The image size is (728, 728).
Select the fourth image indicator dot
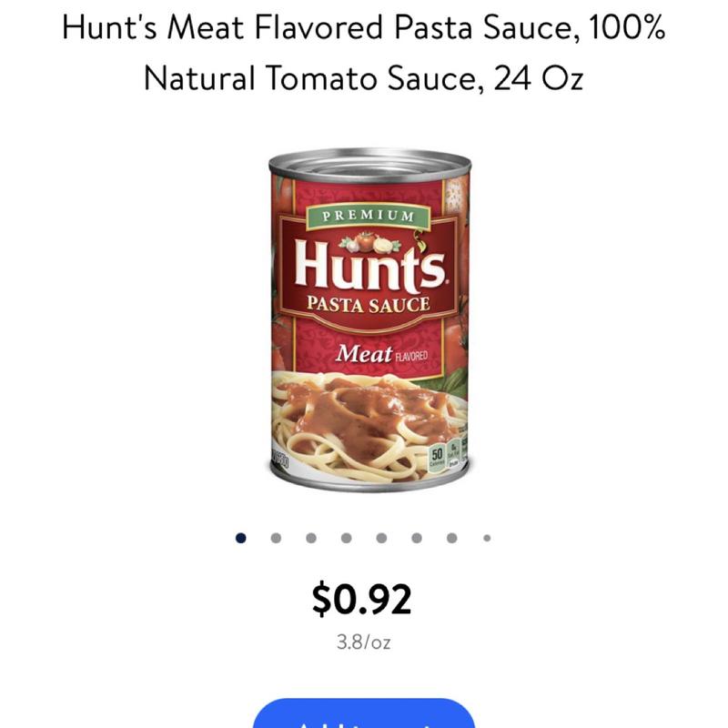point(346,538)
